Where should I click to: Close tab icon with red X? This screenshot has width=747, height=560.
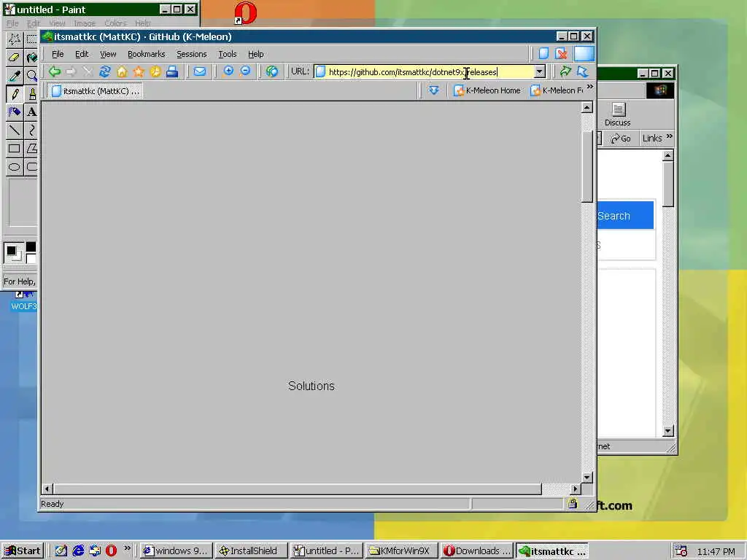[561, 53]
